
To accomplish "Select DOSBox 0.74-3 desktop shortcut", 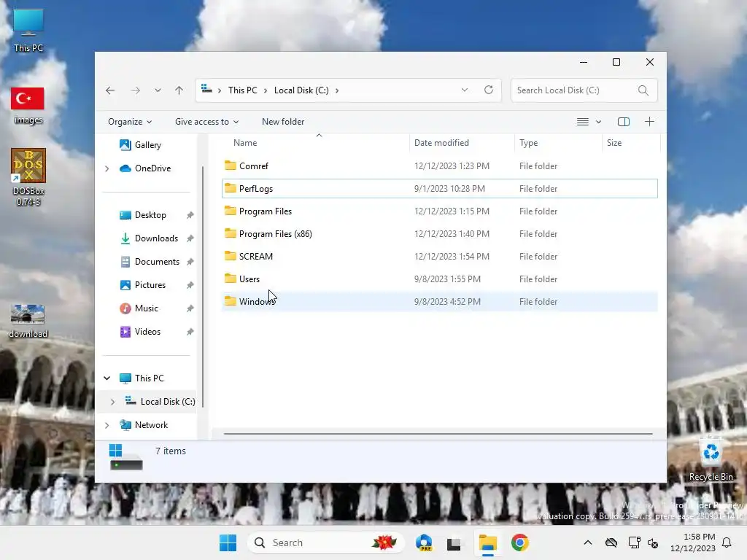I will pyautogui.click(x=28, y=177).
